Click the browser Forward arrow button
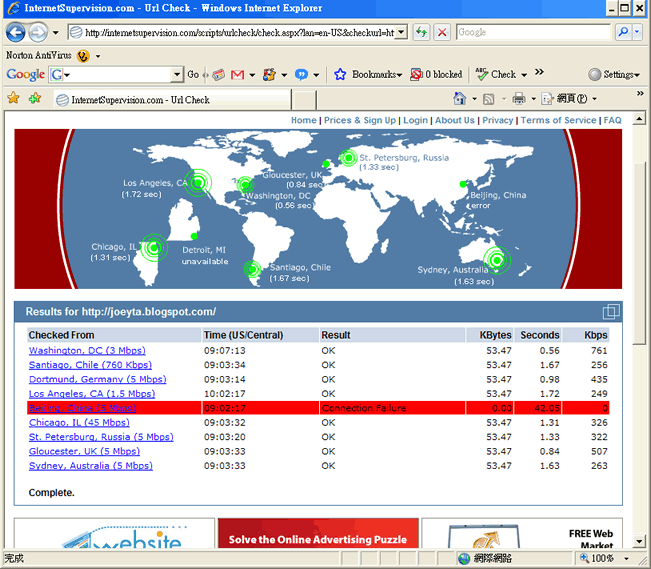Image resolution: width=651 pixels, height=569 pixels. [38, 32]
